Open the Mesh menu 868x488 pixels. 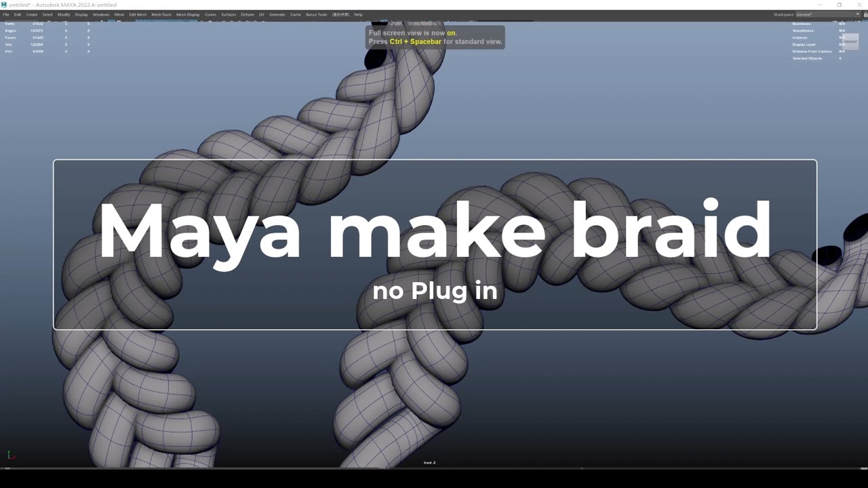coord(119,14)
